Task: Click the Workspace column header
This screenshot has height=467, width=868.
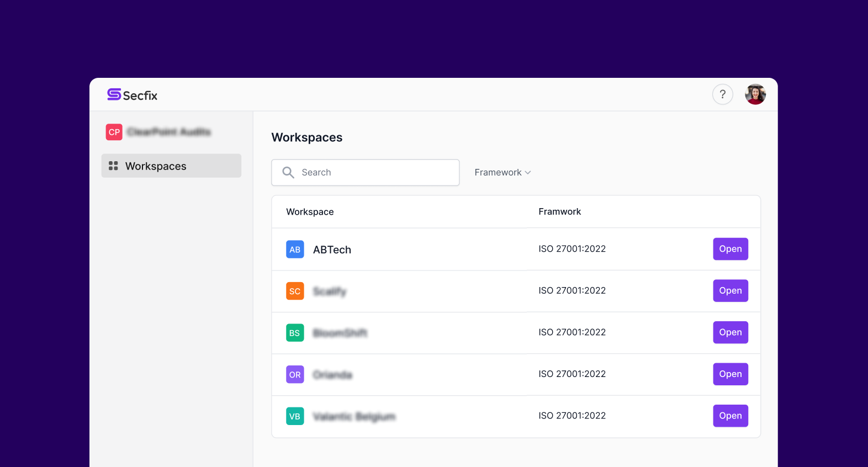Action: click(310, 212)
